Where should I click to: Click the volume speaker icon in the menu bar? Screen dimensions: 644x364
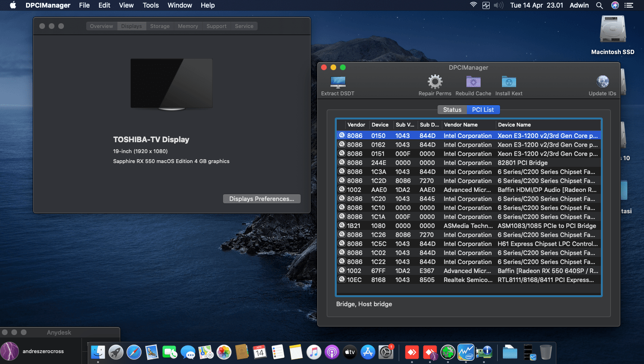498,5
